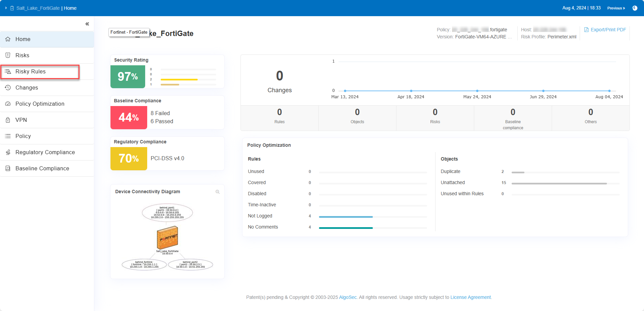Collapse the left sidebar with double chevron

(x=87, y=24)
